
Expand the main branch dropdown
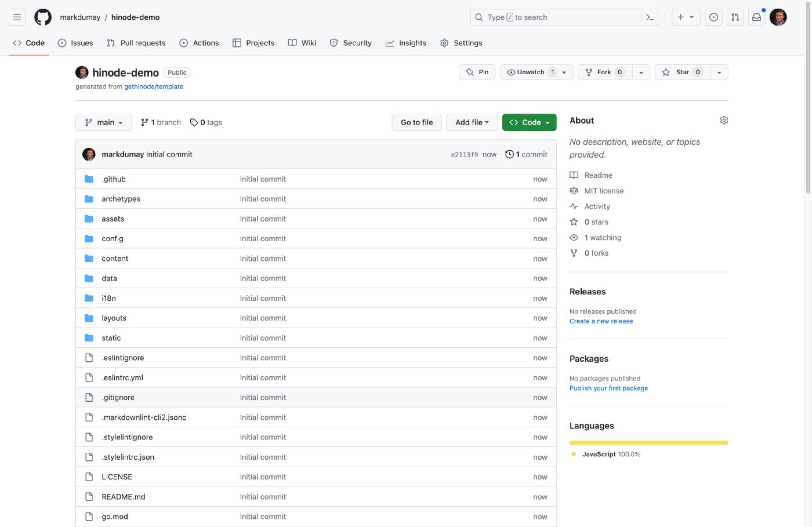click(104, 122)
